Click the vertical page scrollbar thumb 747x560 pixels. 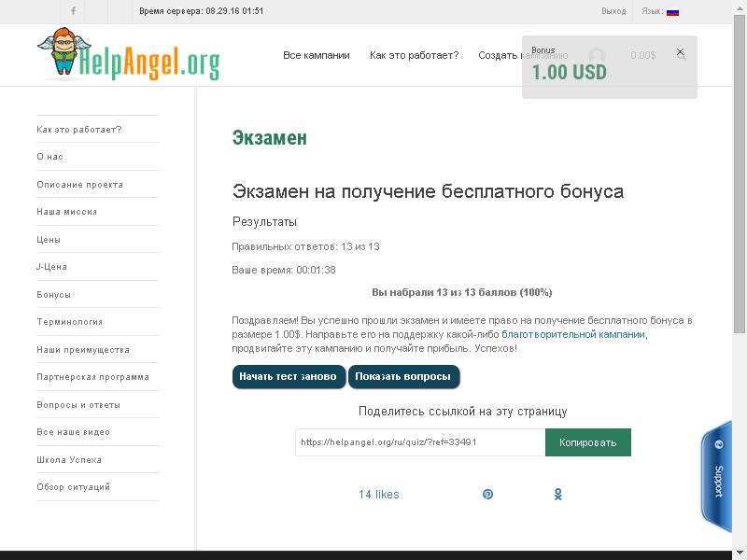[740, 174]
